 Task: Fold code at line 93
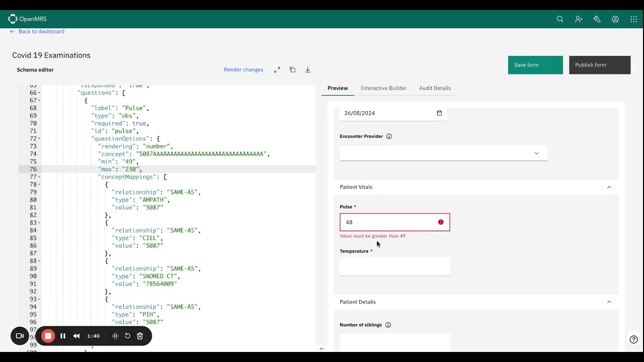tap(39, 299)
